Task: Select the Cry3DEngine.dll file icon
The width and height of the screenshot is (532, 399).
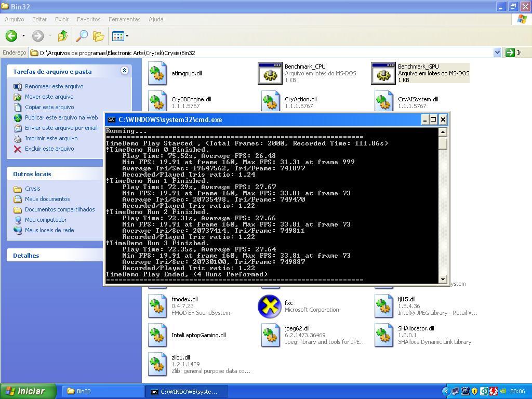Action: [157, 101]
